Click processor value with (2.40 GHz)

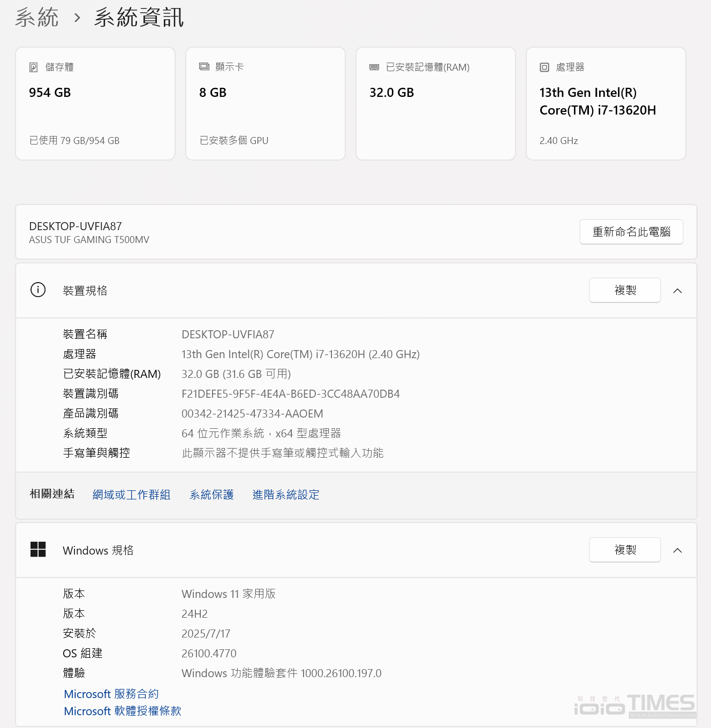(300, 354)
